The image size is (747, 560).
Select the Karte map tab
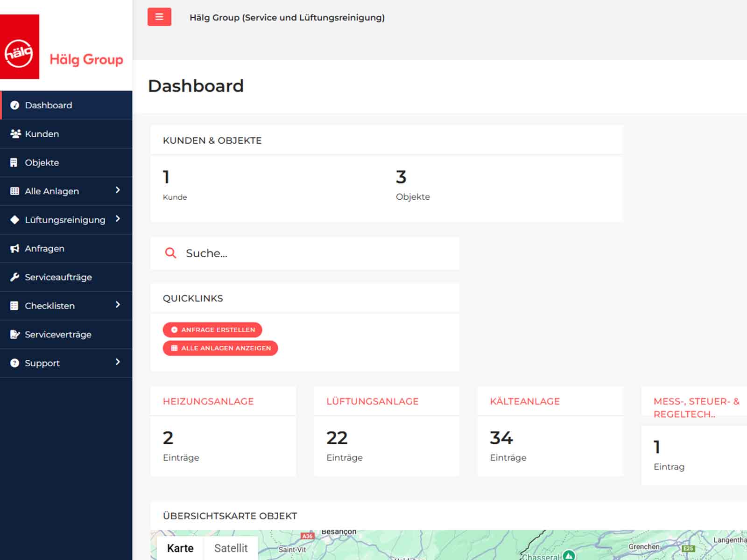pyautogui.click(x=180, y=548)
